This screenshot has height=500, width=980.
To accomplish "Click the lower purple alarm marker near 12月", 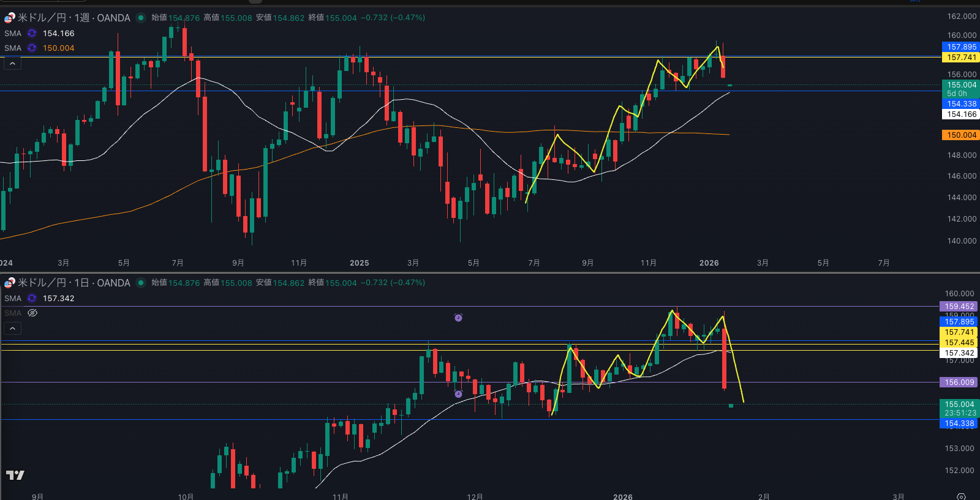I will (458, 394).
